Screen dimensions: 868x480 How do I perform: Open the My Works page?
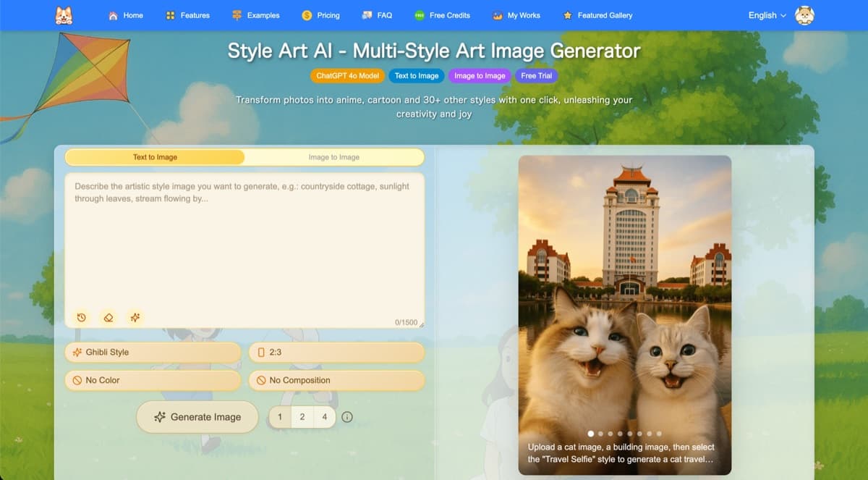tap(516, 14)
